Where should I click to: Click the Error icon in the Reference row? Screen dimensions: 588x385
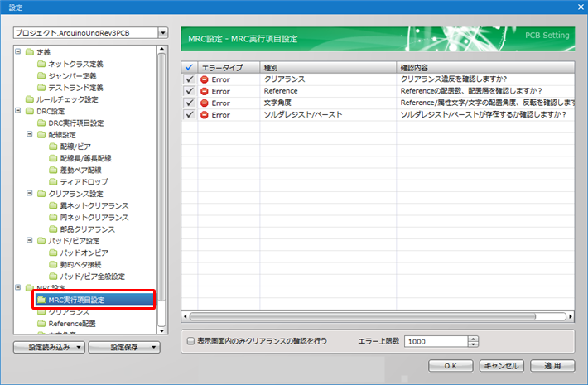pyautogui.click(x=205, y=91)
